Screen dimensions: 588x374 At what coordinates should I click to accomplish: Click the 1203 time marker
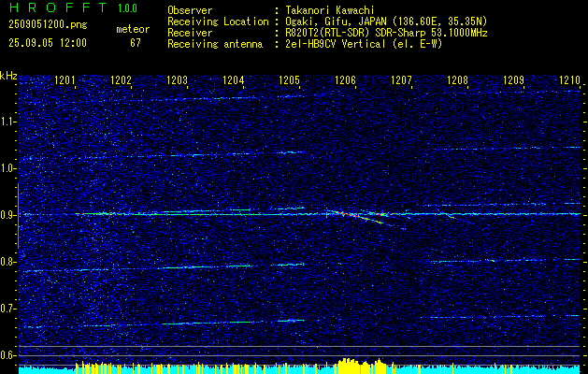click(178, 79)
